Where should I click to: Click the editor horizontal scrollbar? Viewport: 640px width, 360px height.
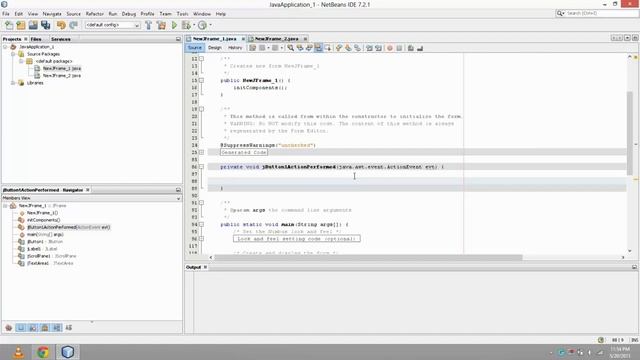pyautogui.click(x=368, y=258)
